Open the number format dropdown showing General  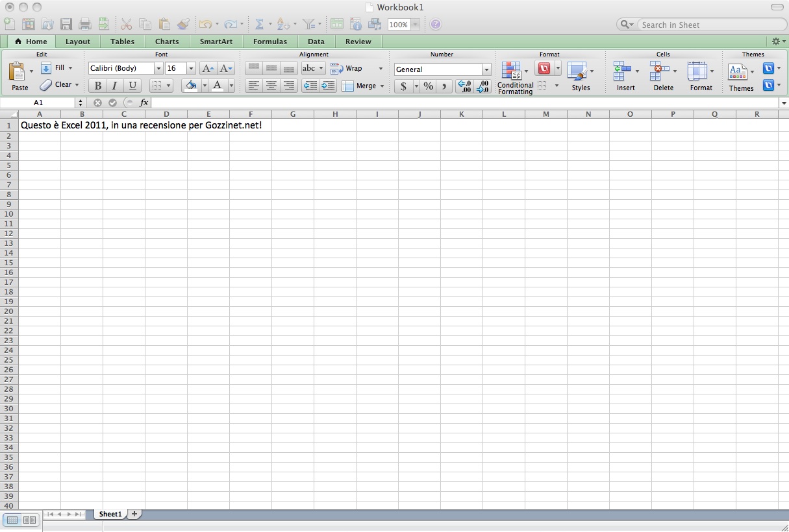click(486, 69)
